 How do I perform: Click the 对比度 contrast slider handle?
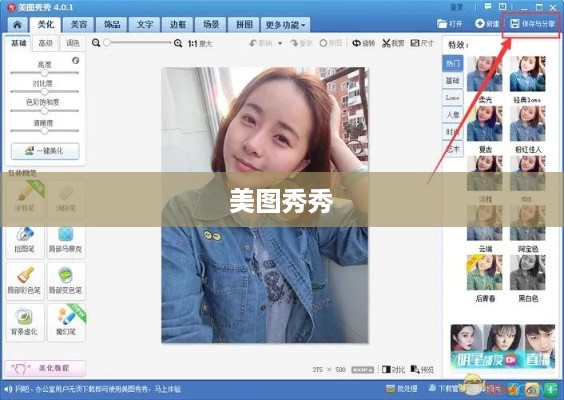44,92
